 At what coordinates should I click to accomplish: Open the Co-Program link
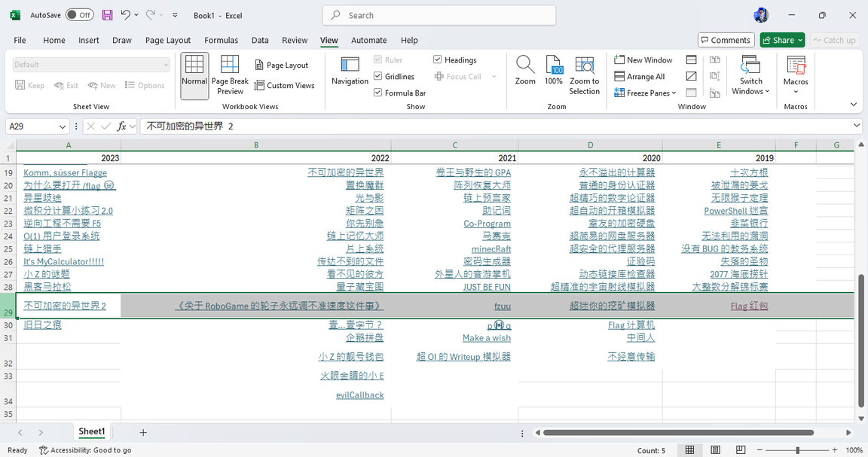tap(487, 224)
